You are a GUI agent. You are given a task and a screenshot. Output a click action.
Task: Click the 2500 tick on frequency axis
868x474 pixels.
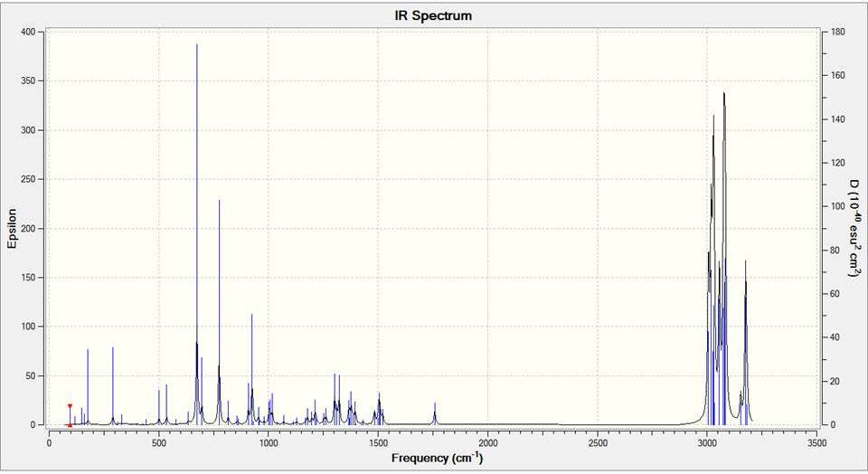598,443
